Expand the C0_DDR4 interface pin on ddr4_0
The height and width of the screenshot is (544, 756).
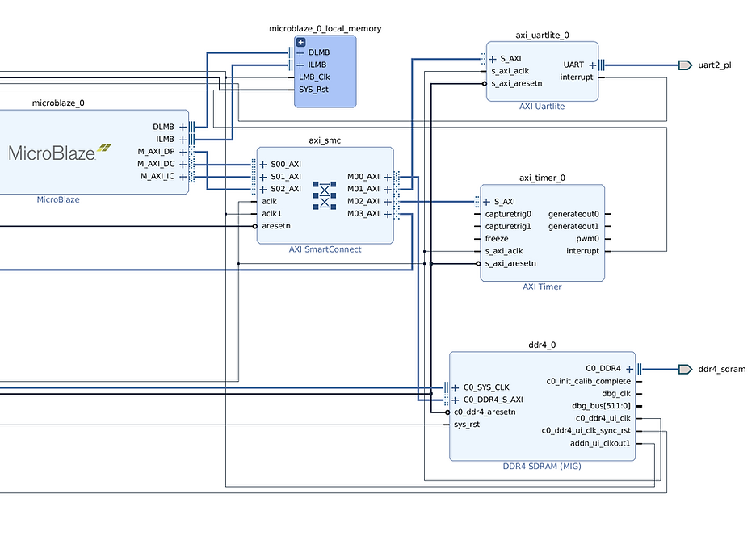[x=629, y=369]
